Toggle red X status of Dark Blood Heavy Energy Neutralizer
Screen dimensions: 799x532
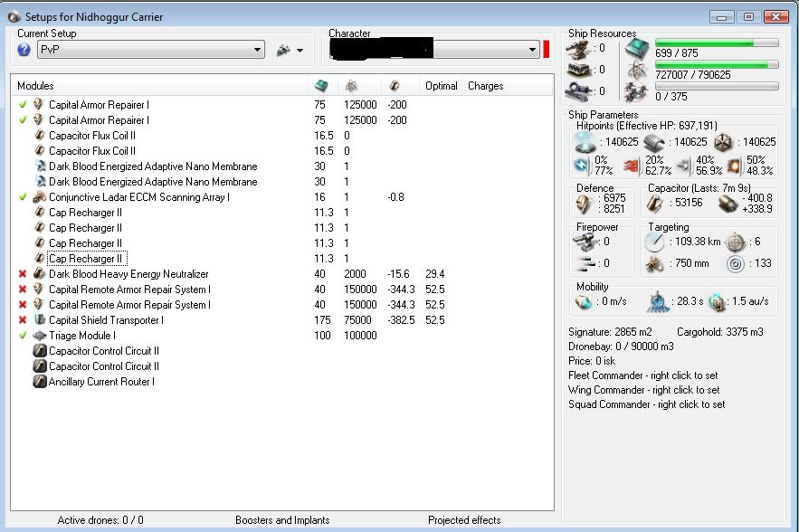click(x=23, y=273)
